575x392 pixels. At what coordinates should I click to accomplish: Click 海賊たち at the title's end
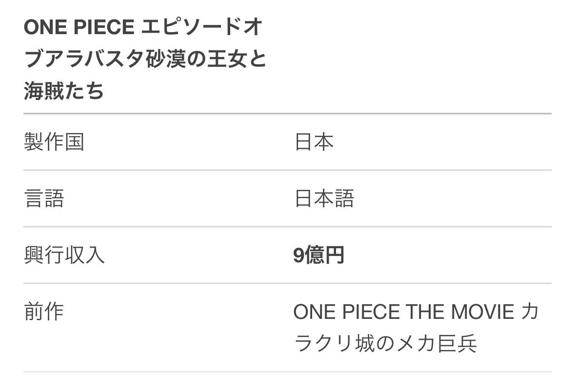click(x=64, y=91)
